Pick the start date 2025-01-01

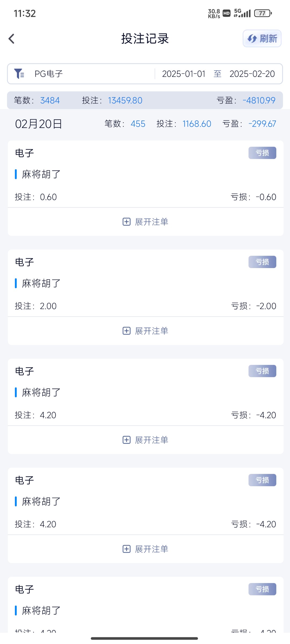[x=184, y=74]
